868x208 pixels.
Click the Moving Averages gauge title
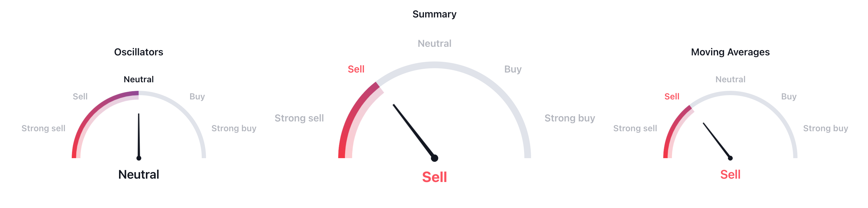click(730, 52)
